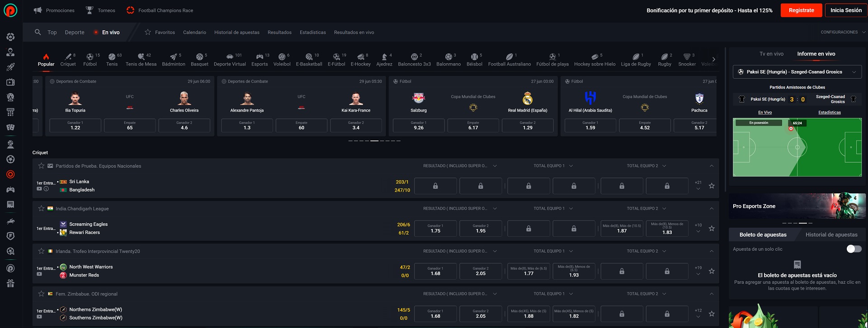Open the CONFIGURACIONES dropdown
Image resolution: width=868 pixels, height=328 pixels.
tap(843, 32)
